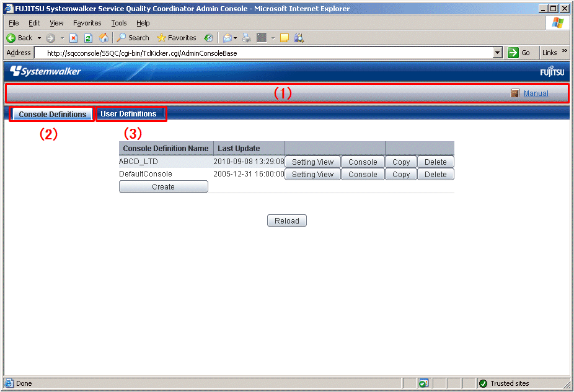Expand the Address bar dropdown list
The height and width of the screenshot is (392, 574).
[497, 53]
